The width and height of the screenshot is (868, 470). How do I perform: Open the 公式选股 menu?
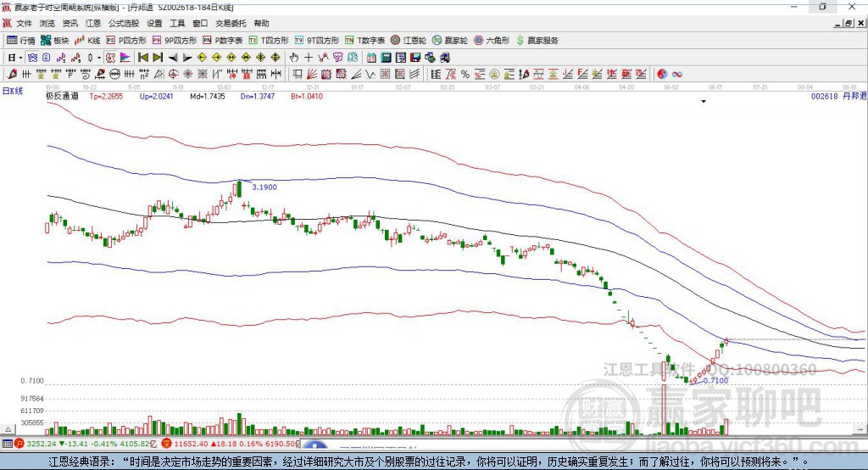(124, 23)
